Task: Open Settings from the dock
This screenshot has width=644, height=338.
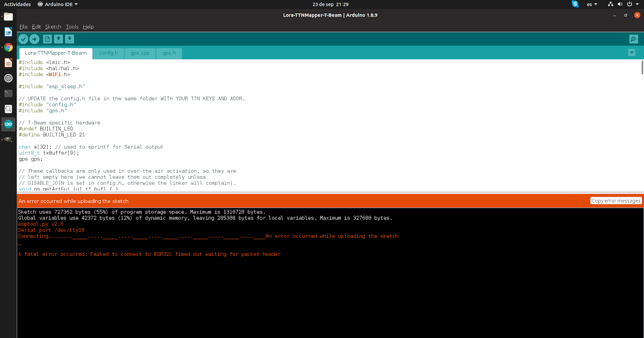Action: click(8, 78)
